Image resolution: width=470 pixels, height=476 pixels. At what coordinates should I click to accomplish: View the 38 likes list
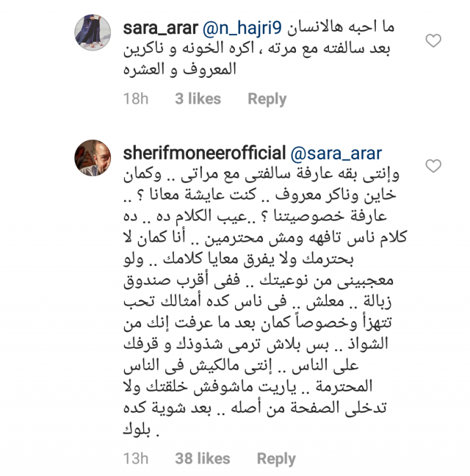coord(203,458)
